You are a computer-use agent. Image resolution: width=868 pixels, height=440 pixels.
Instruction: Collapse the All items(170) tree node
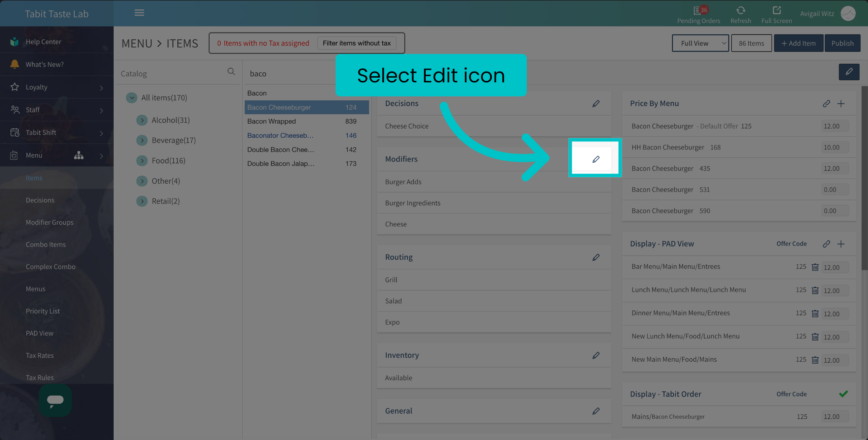[132, 98]
